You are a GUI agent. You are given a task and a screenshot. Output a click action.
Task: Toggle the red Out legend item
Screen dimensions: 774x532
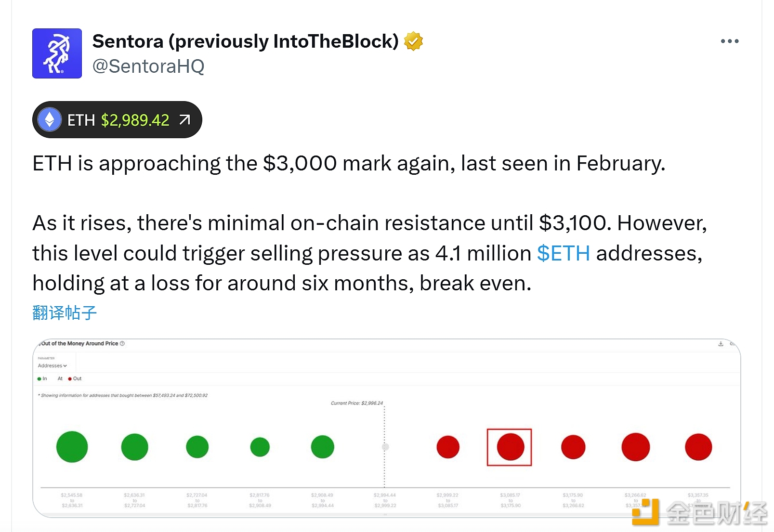[x=75, y=379]
